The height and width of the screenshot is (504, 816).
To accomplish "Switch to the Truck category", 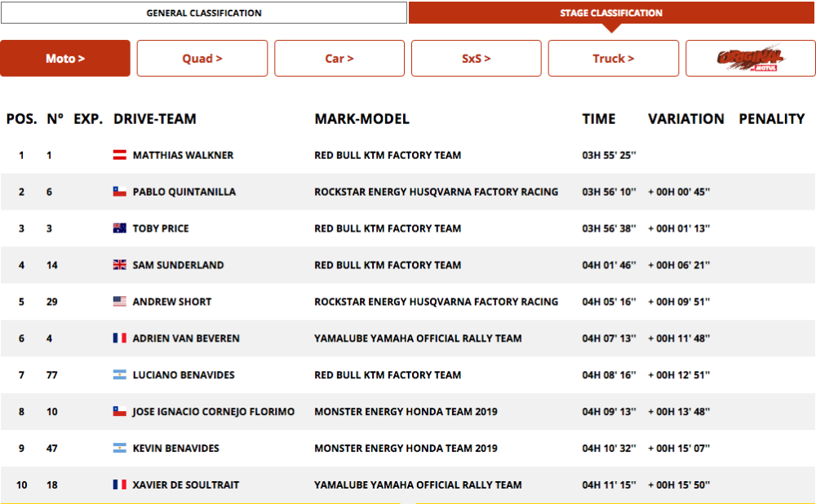I will (614, 59).
